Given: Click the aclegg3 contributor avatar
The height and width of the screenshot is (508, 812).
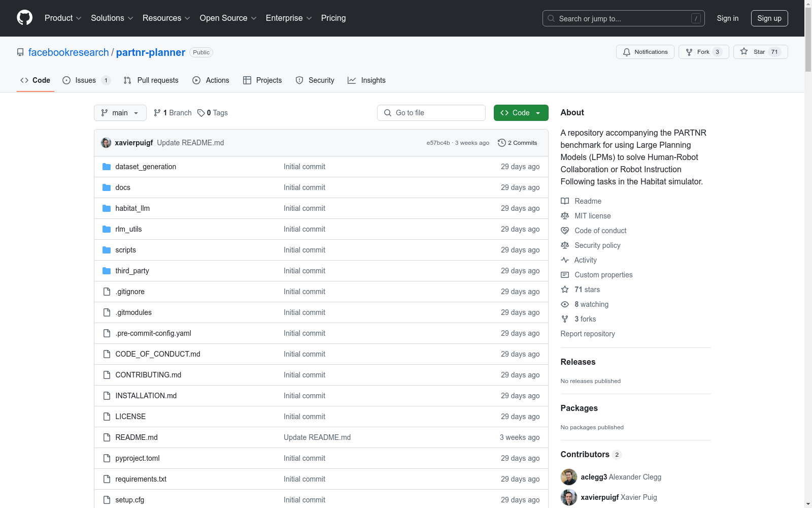Looking at the screenshot, I should 569,477.
